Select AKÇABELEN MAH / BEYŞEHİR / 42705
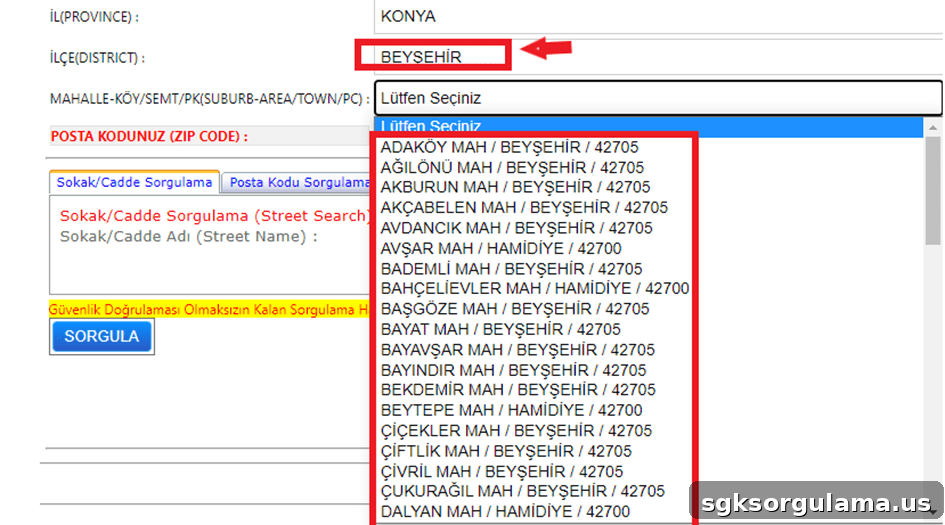Viewport: 945px width, 525px height. tap(648, 208)
